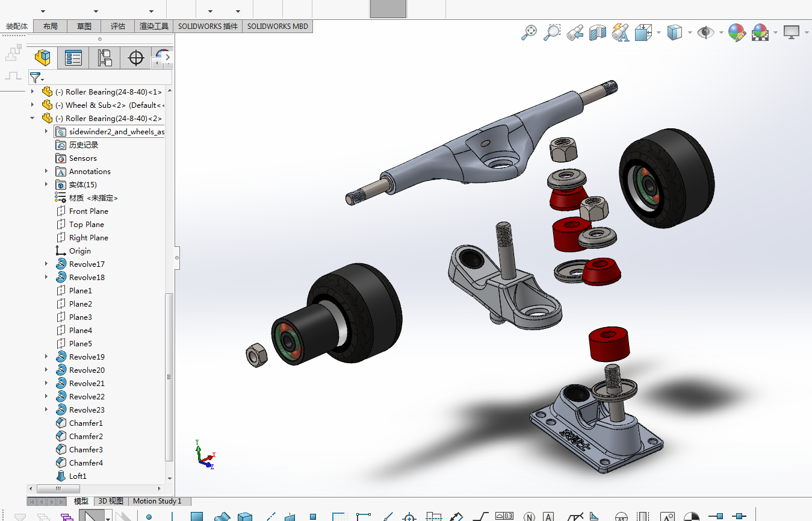Select Chamfer4 in the feature tree
Image resolution: width=812 pixels, height=521 pixels.
coord(86,463)
